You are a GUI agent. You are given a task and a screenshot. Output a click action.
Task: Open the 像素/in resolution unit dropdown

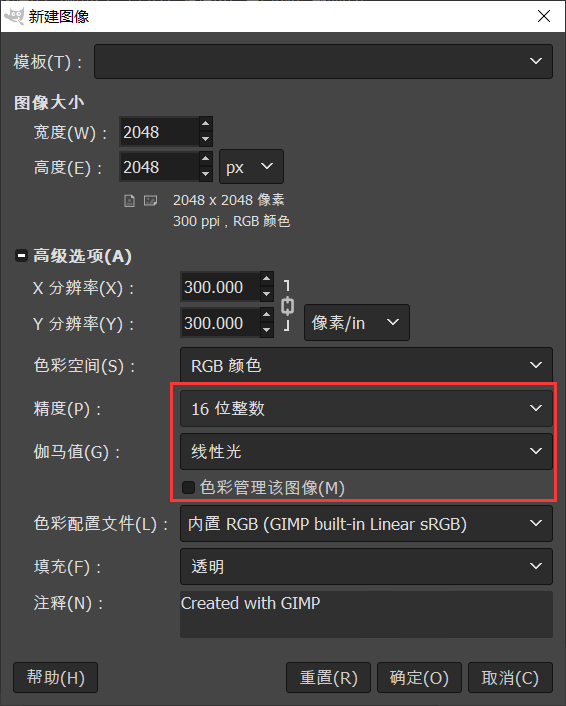[x=357, y=322]
